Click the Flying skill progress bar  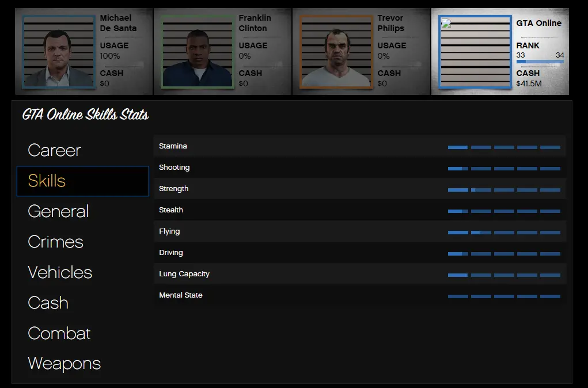(504, 233)
